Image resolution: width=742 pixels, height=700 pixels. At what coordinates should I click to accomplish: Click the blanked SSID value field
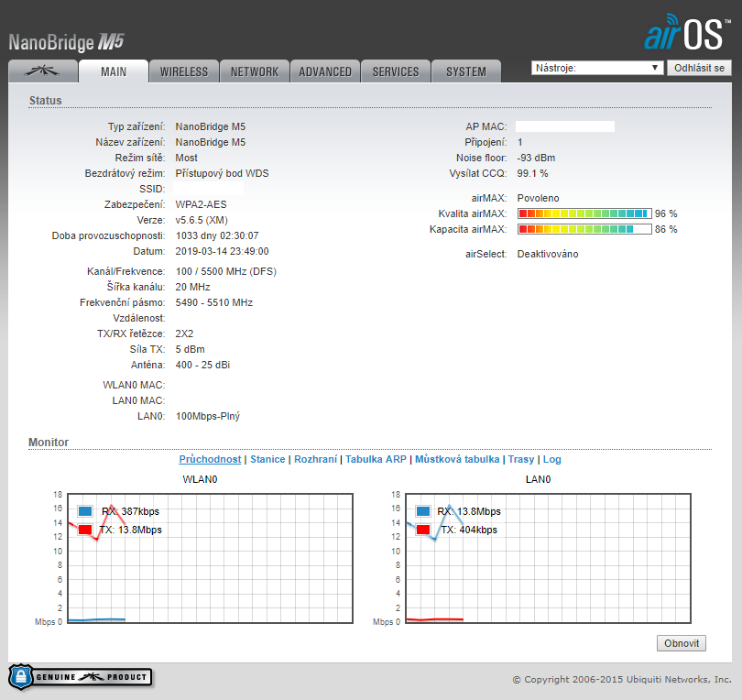pos(209,189)
